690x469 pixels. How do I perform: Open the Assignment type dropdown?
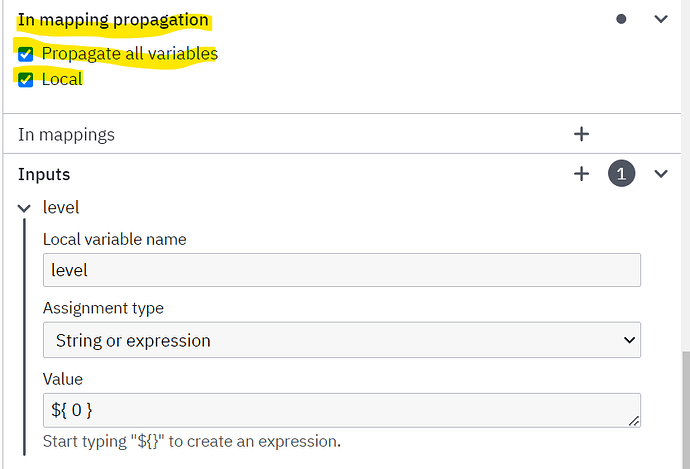(341, 340)
